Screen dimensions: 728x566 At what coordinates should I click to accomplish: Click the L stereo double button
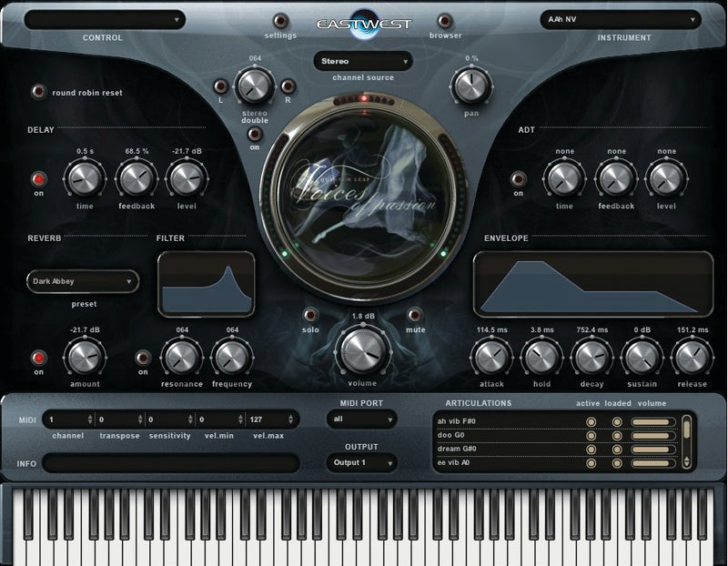[x=219, y=87]
